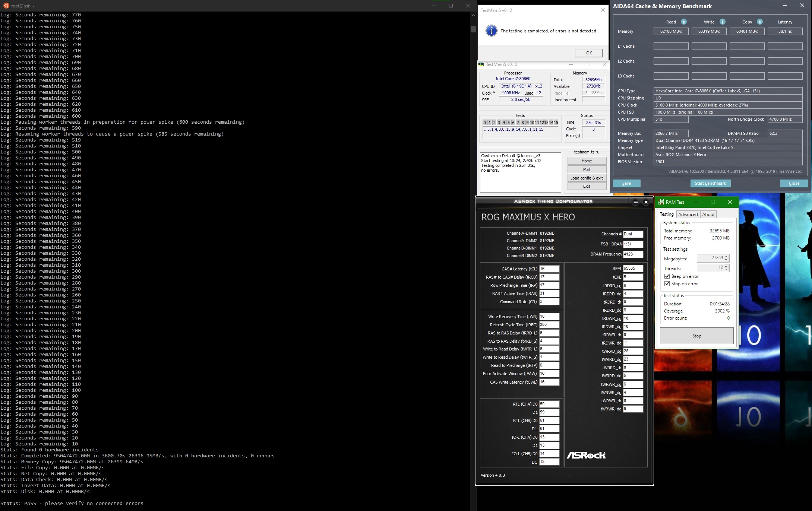Click OK on the TestMem5 completion dialog
This screenshot has height=511, width=812.
(x=588, y=53)
